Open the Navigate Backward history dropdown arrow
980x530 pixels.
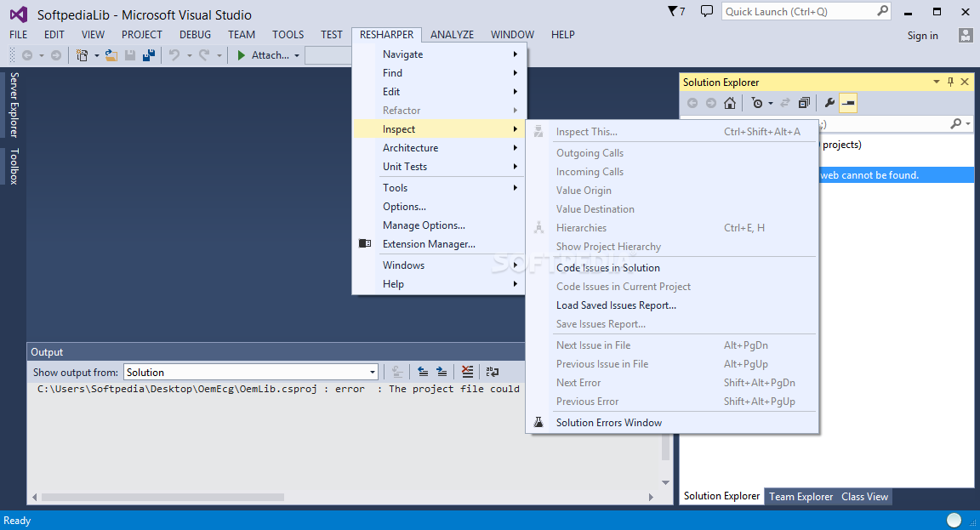[x=41, y=55]
